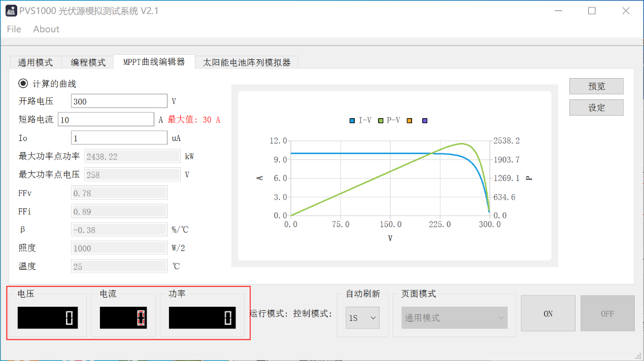The image size is (644, 361).
Task: Open the About menu
Action: tap(46, 29)
